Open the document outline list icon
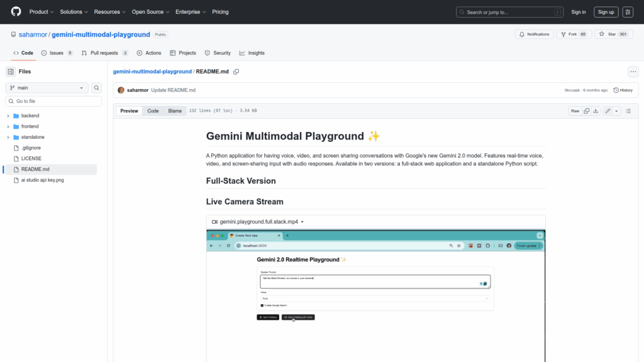Image resolution: width=644 pixels, height=362 pixels. tap(628, 111)
